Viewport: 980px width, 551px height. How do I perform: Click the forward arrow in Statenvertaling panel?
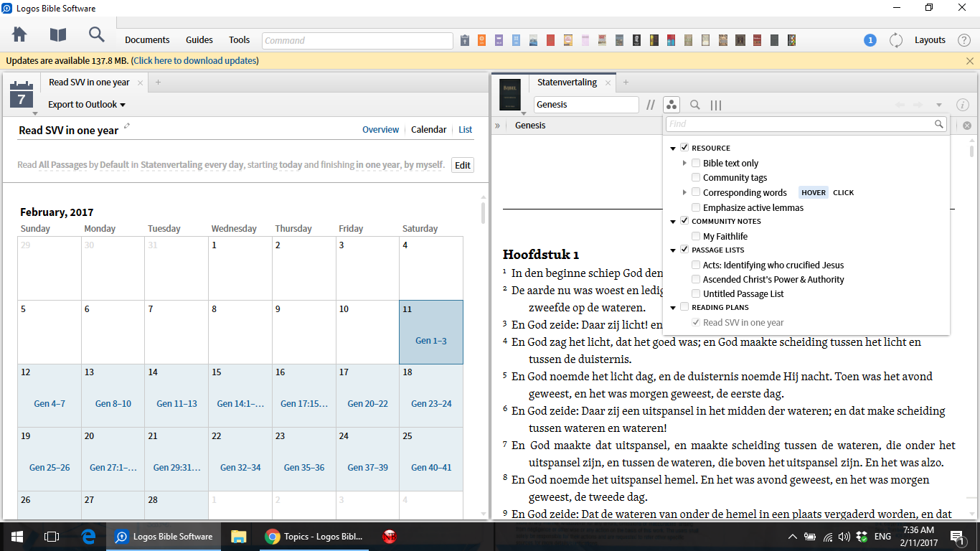coord(918,105)
